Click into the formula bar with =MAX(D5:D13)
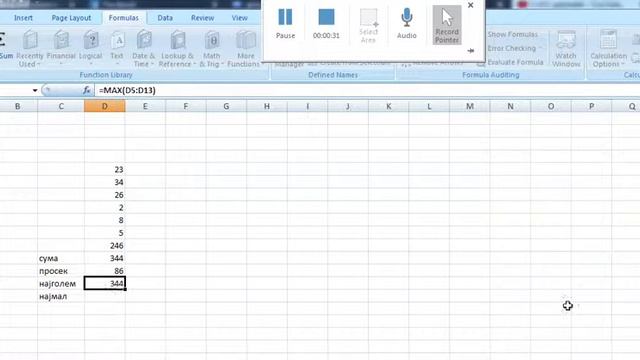Screen dimensions: 640x360 pyautogui.click(x=367, y=90)
